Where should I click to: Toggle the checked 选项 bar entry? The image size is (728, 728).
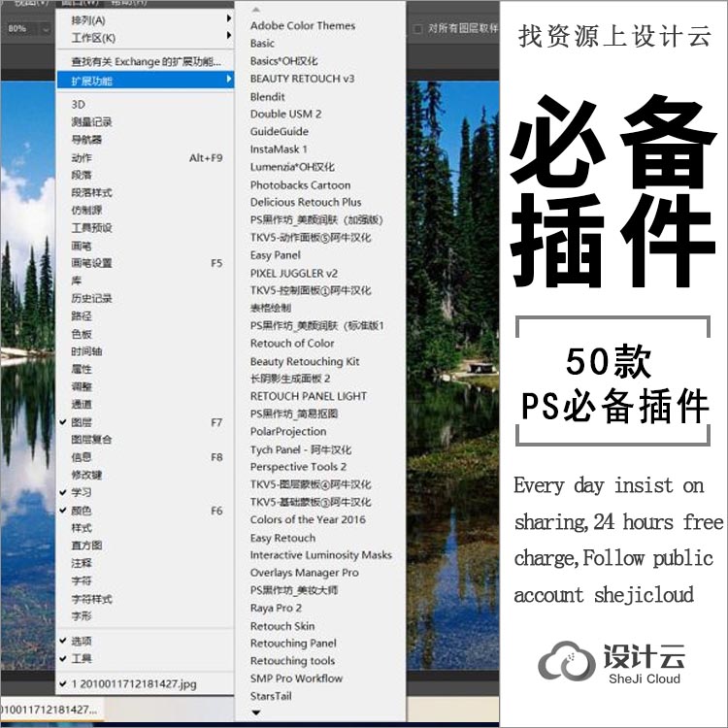[x=146, y=642]
